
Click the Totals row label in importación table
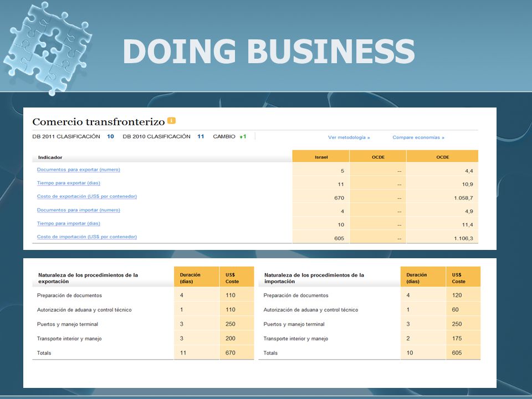point(270,353)
